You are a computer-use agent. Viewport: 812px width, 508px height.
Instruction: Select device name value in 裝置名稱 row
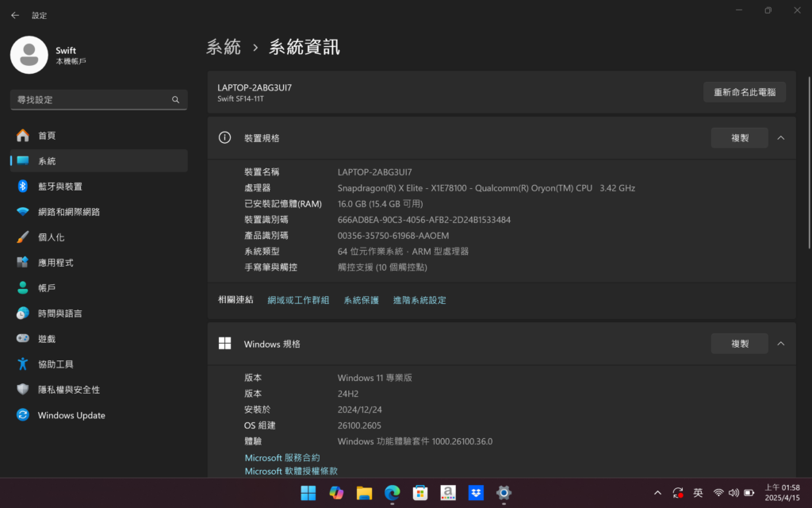[375, 172]
